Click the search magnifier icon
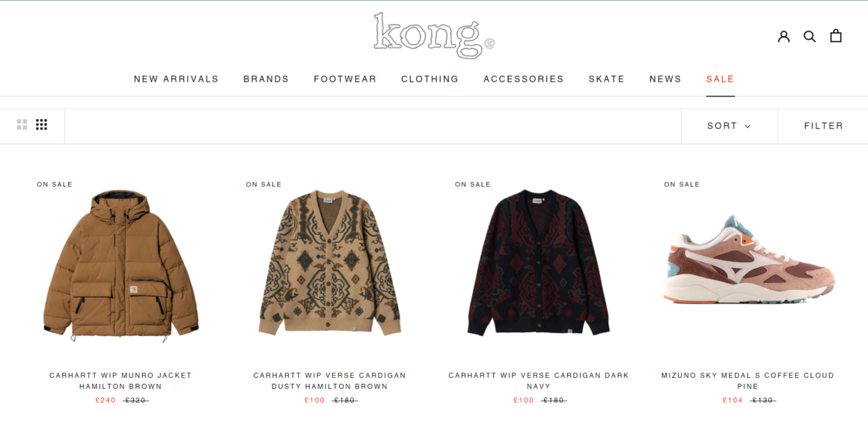 click(810, 37)
